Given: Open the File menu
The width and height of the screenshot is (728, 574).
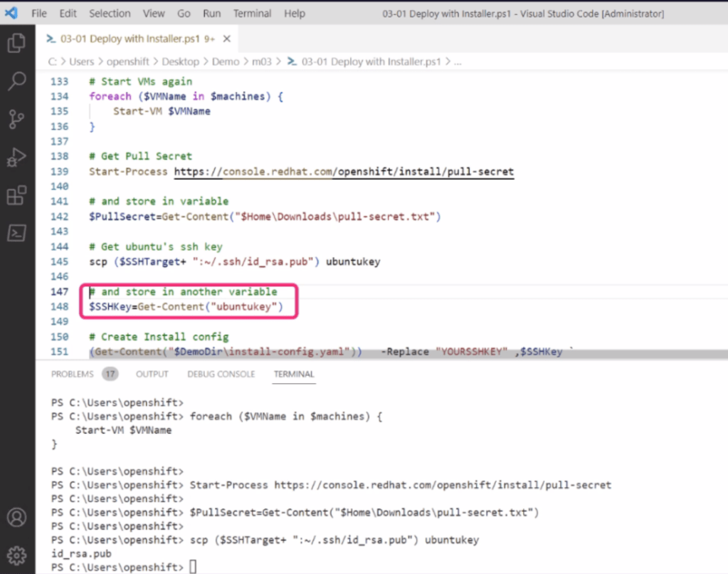Looking at the screenshot, I should [39, 14].
